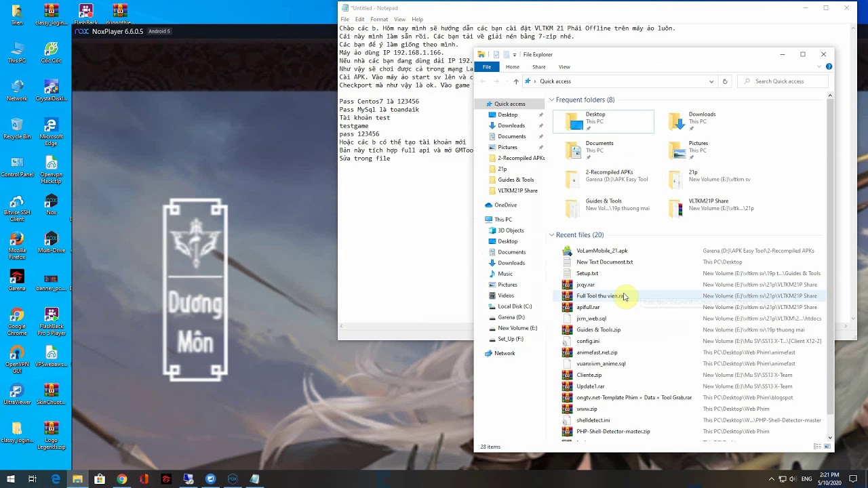Open the This PC desktop icon
The height and width of the screenshot is (488, 868).
click(17, 51)
